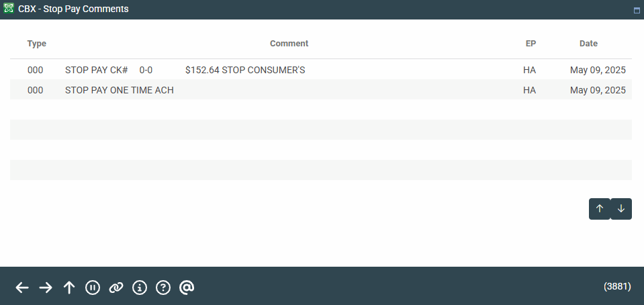
Task: Click the Comment column header
Action: pyautogui.click(x=289, y=44)
